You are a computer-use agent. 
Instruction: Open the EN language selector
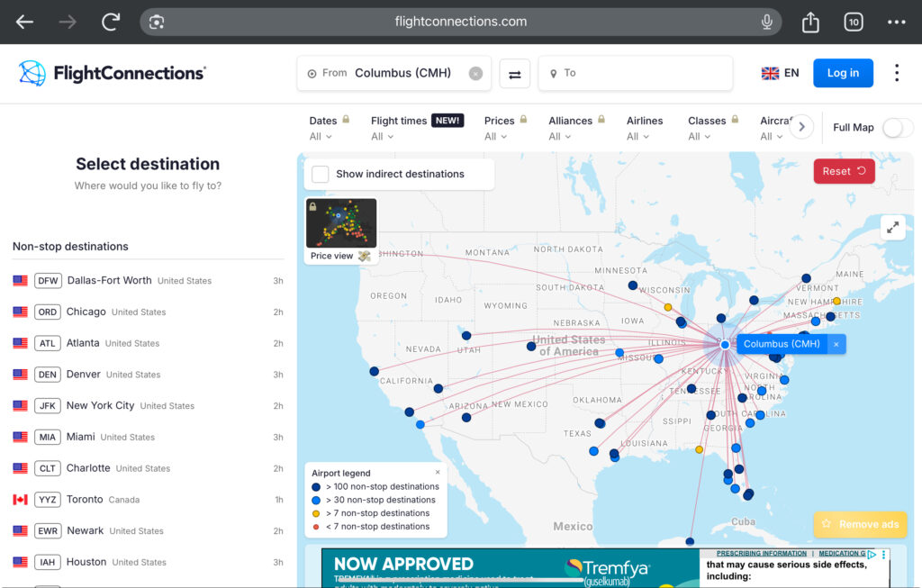coord(781,73)
